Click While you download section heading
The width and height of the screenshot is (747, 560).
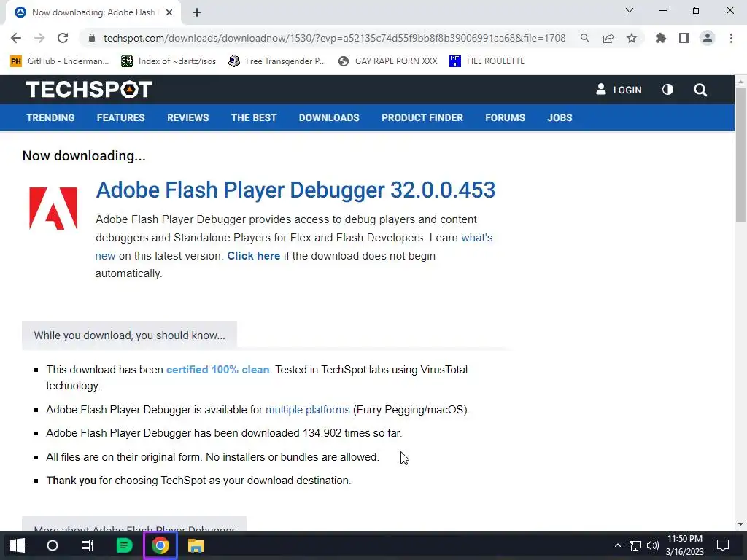point(129,335)
